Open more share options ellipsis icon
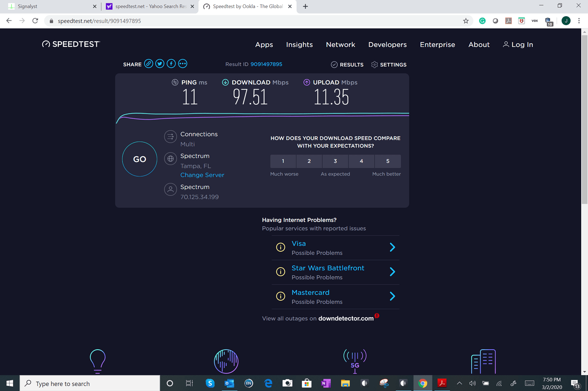Image resolution: width=588 pixels, height=391 pixels. click(x=183, y=64)
